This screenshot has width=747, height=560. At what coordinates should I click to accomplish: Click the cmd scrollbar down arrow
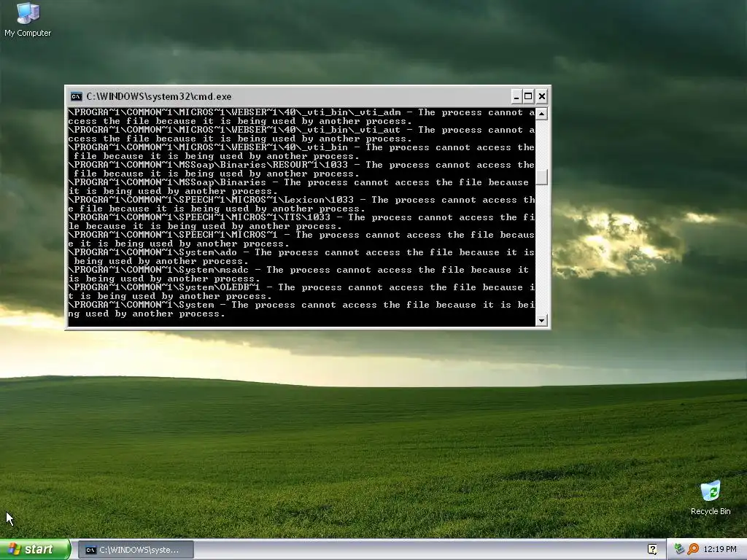(541, 321)
